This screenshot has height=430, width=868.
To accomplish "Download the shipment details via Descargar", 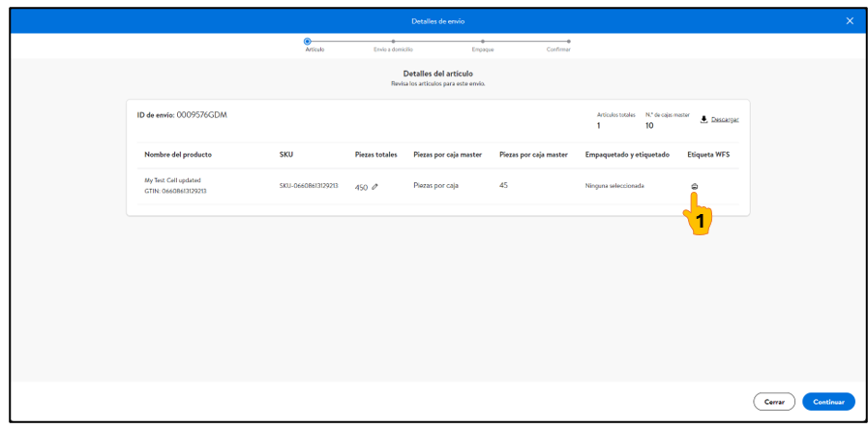I will tap(720, 119).
